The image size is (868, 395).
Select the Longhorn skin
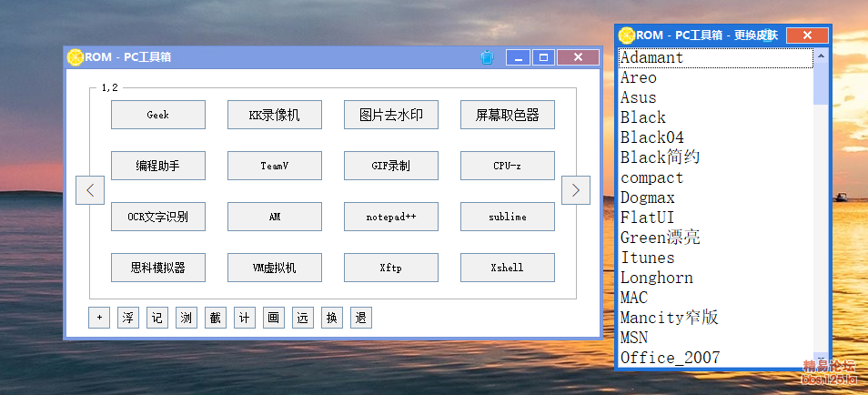(x=716, y=278)
